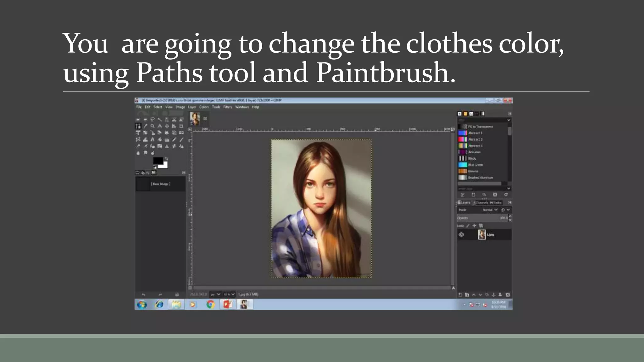Select the Flip tool

click(x=181, y=133)
